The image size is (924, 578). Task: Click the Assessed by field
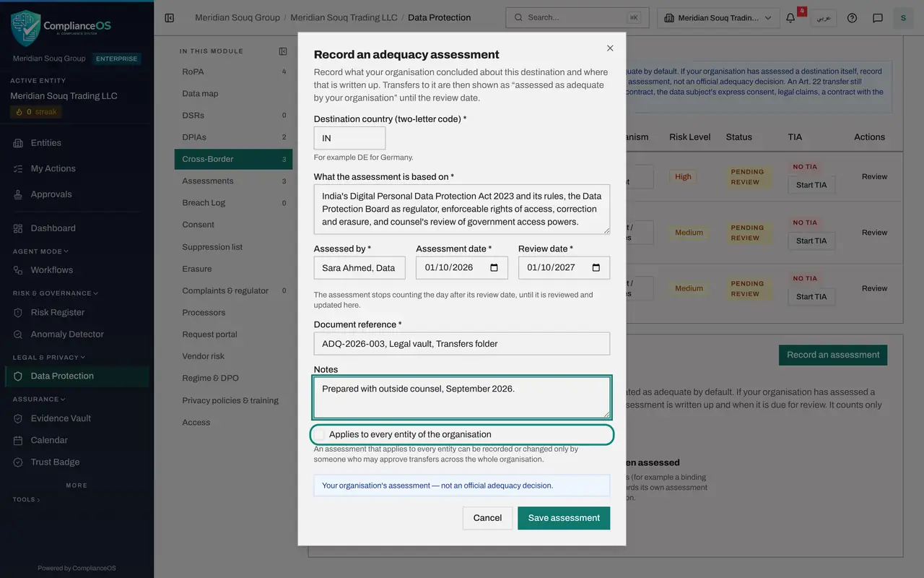point(359,268)
